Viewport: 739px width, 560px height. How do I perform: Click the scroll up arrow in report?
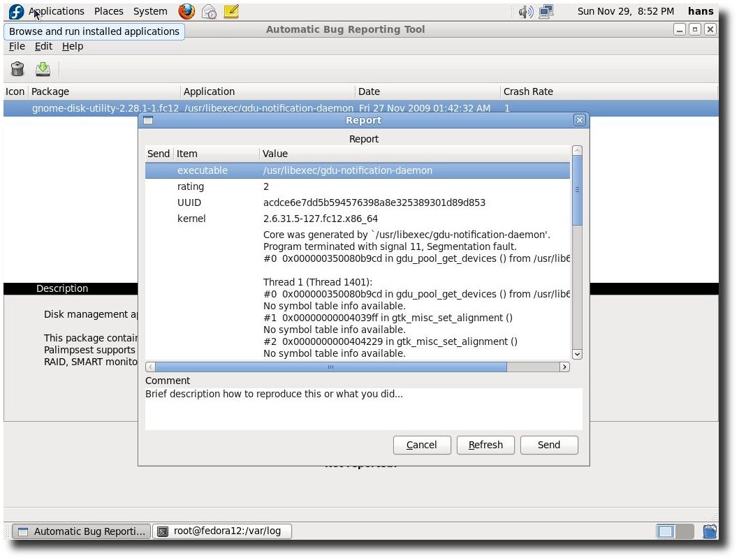[x=578, y=151]
